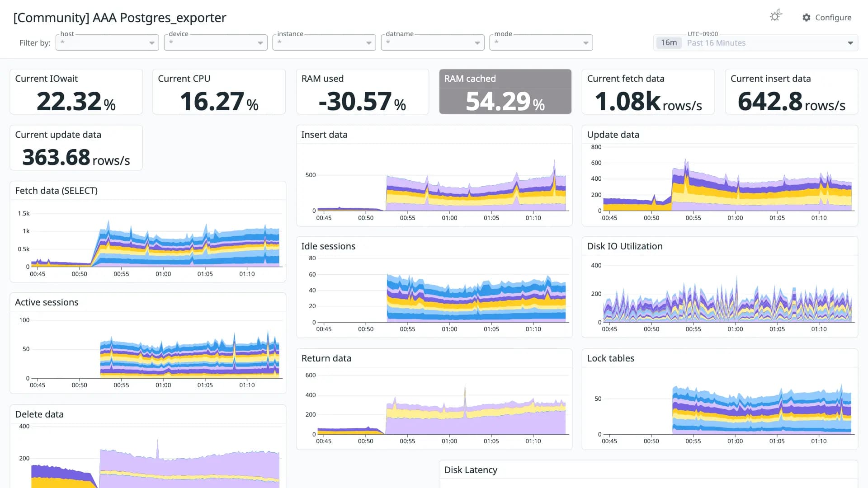
Task: Click the Configure gear icon
Action: pos(807,18)
